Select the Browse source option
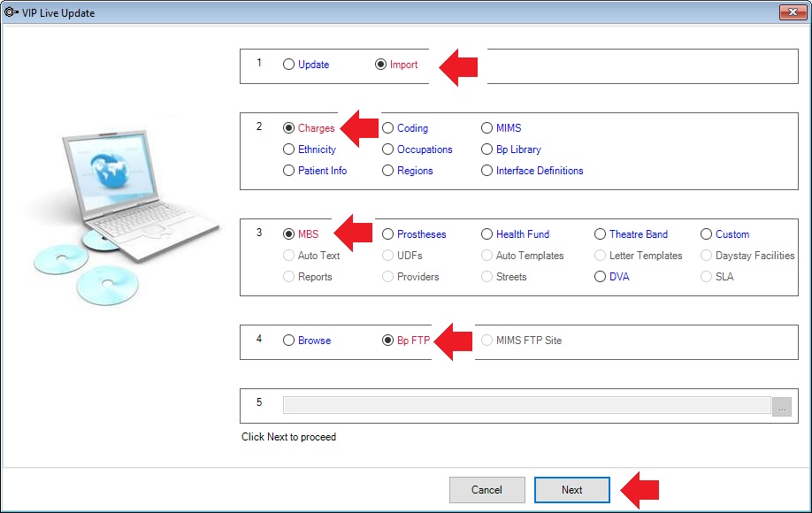 click(307, 341)
